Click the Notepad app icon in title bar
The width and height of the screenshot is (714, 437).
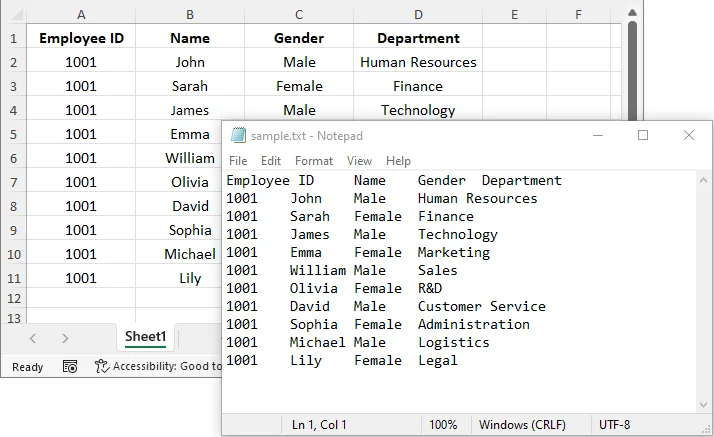click(x=238, y=135)
